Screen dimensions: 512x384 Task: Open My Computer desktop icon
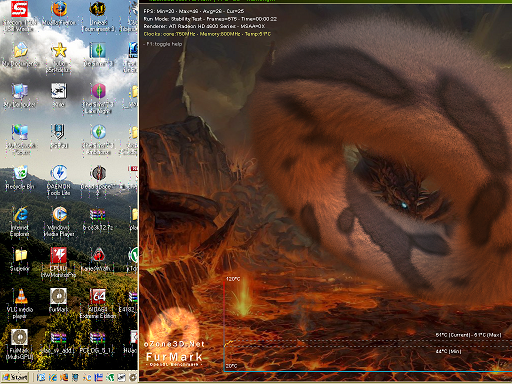20,95
